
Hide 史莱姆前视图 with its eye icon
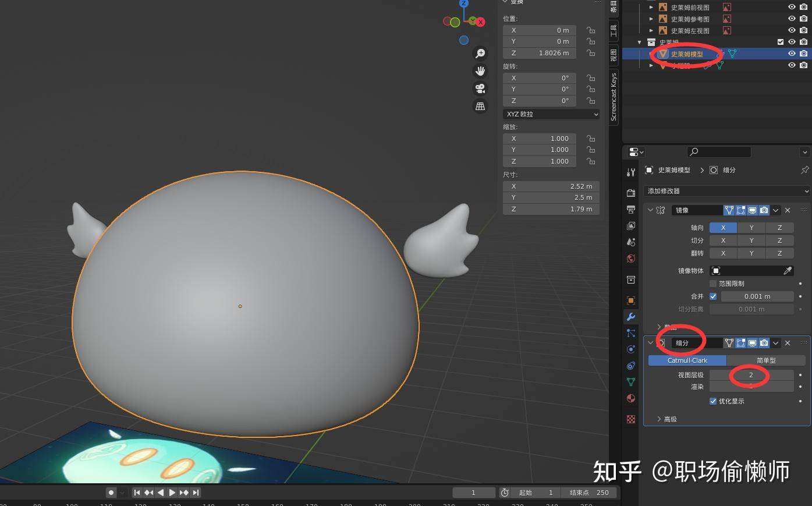792,7
